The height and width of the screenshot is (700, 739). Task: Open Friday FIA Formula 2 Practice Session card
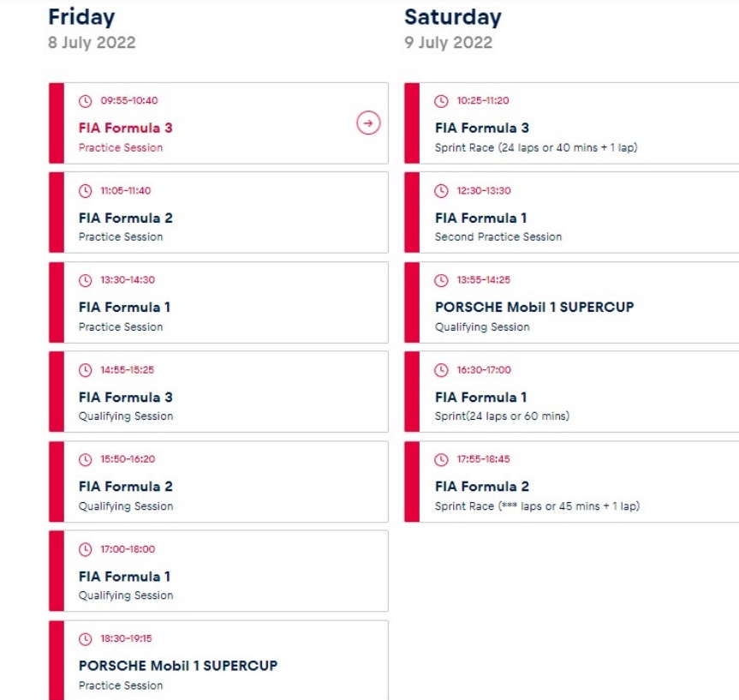(x=126, y=218)
